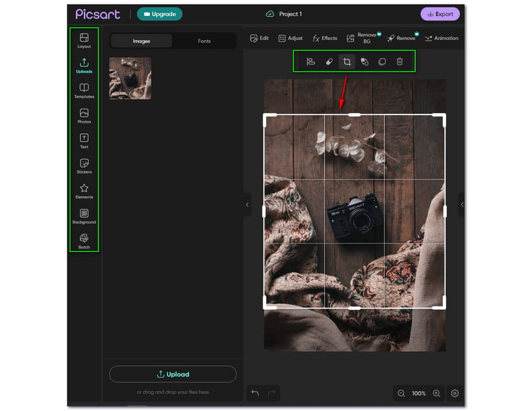This screenshot has width=532, height=411.
Task: Click the Eraser tool icon
Action: click(329, 62)
